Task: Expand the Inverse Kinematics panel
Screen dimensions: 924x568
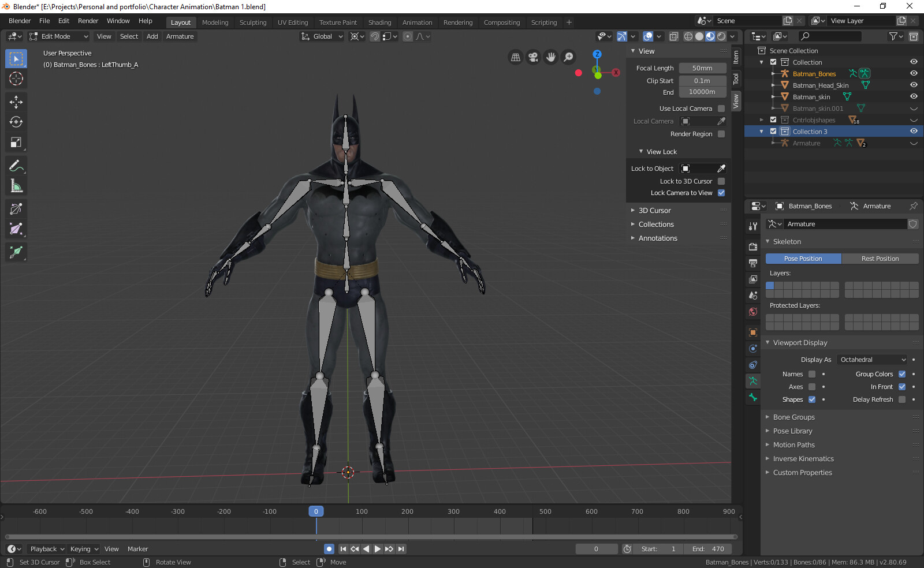Action: (x=803, y=459)
